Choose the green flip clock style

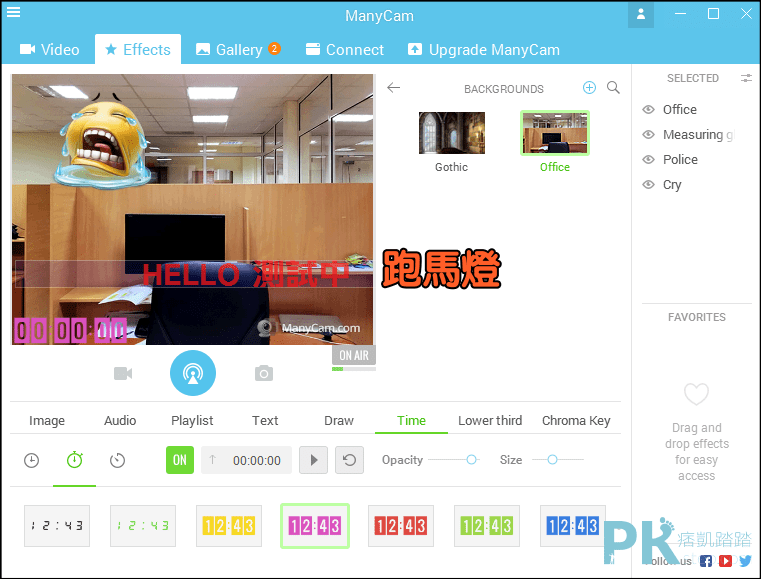(487, 526)
